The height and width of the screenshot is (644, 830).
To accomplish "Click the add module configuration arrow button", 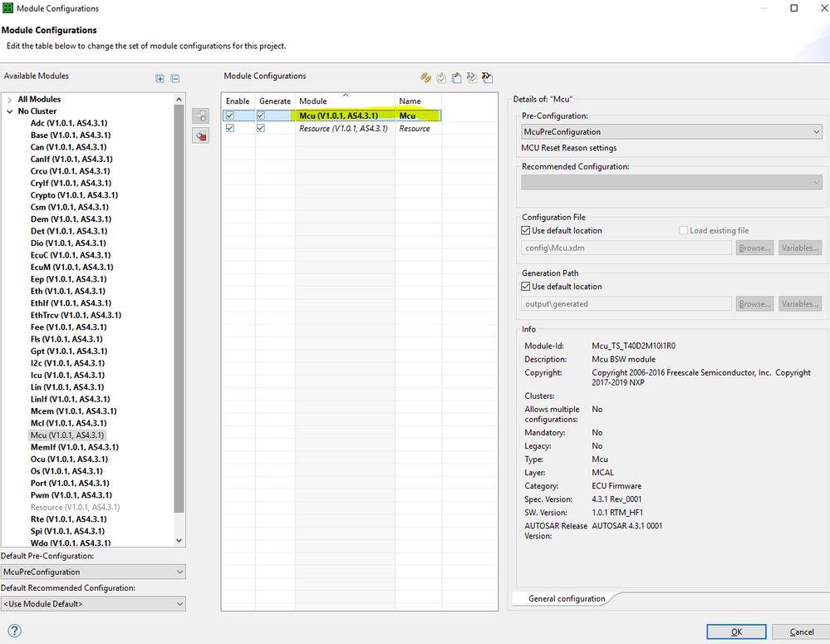I will click(200, 116).
